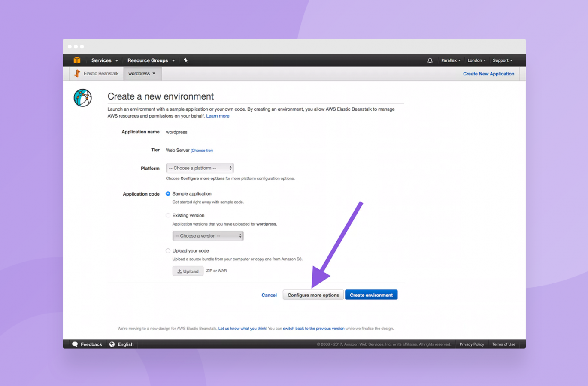The image size is (588, 386).
Task: Select the Existing version option
Action: pyautogui.click(x=168, y=216)
